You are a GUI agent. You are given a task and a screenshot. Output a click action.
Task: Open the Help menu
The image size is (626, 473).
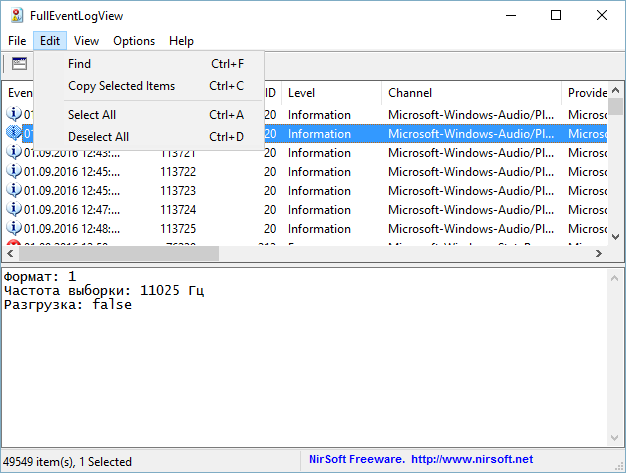click(181, 41)
